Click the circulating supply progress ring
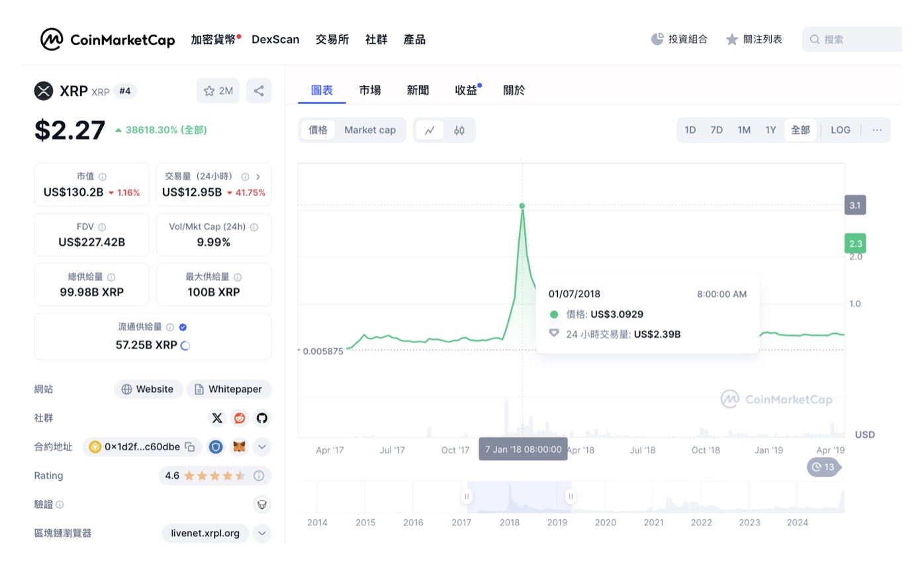This screenshot has width=924, height=563. pos(185,345)
